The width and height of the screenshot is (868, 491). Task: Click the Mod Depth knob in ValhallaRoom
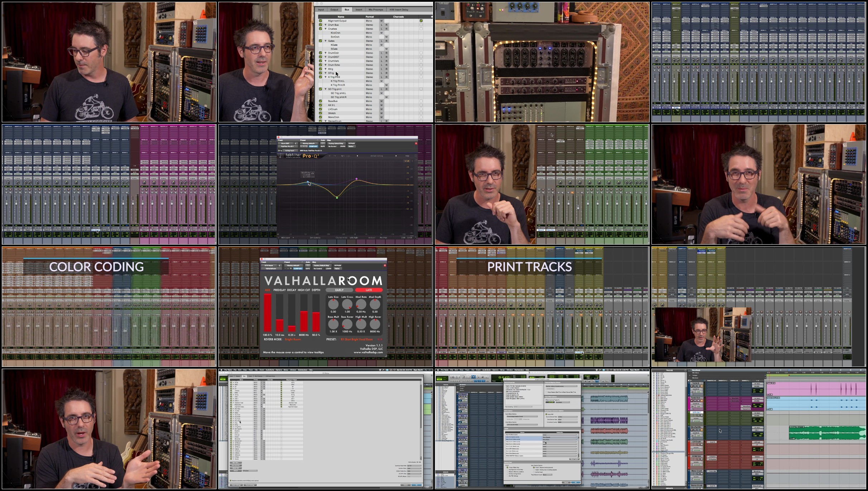375,304
